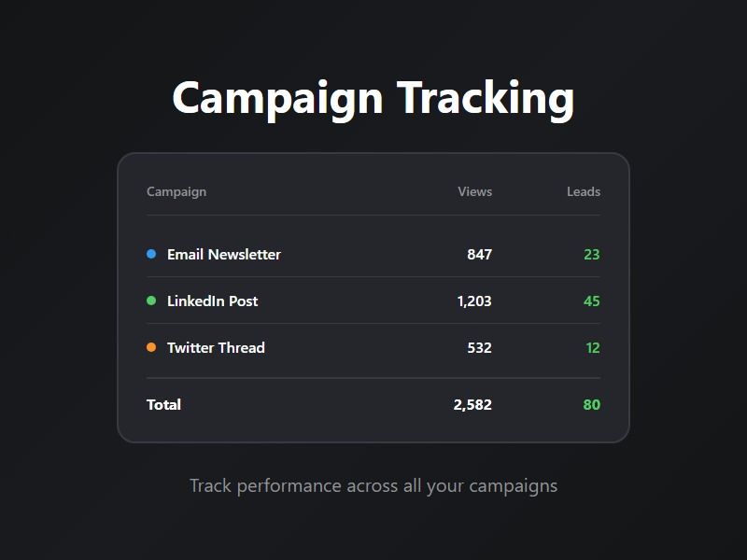Click the orange dot beside Twitter Thread

coord(151,347)
